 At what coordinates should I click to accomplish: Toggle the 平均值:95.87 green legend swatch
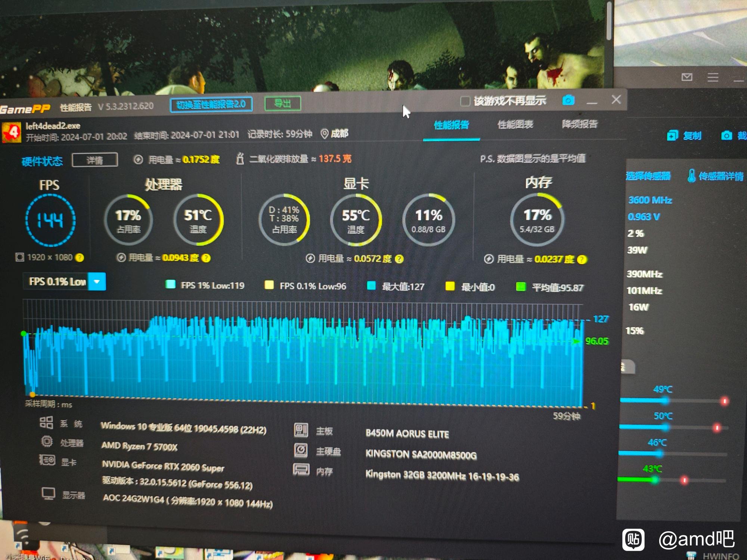point(521,287)
